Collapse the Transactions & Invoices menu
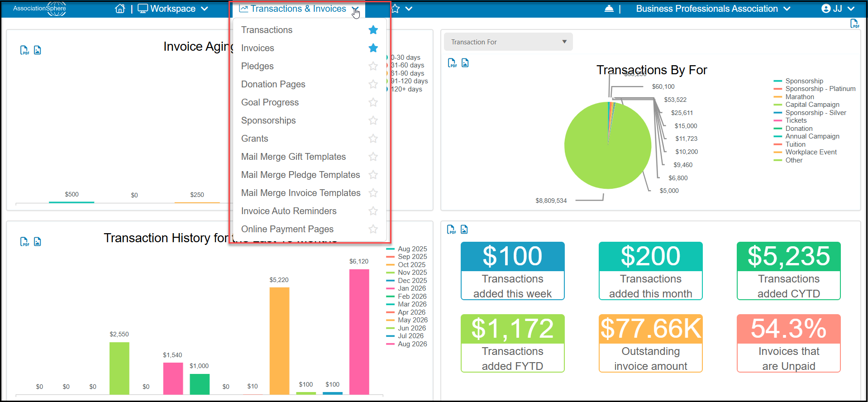 coord(299,9)
